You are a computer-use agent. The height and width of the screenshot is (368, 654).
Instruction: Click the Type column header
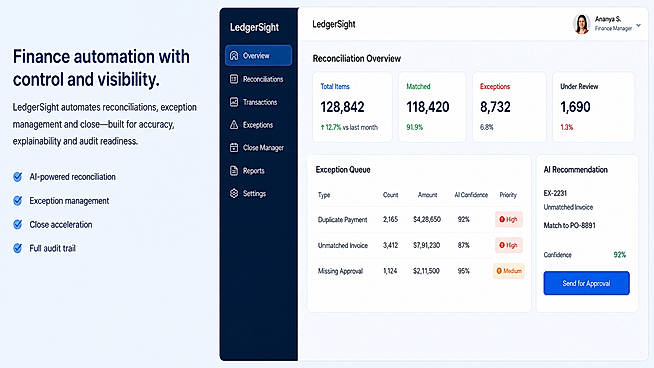[x=324, y=195]
